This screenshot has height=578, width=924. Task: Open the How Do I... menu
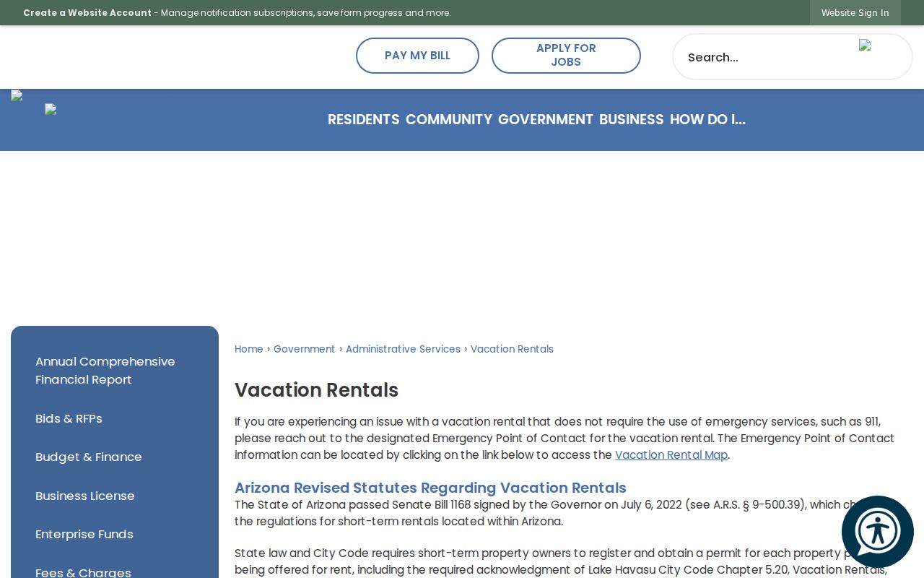coord(707,120)
